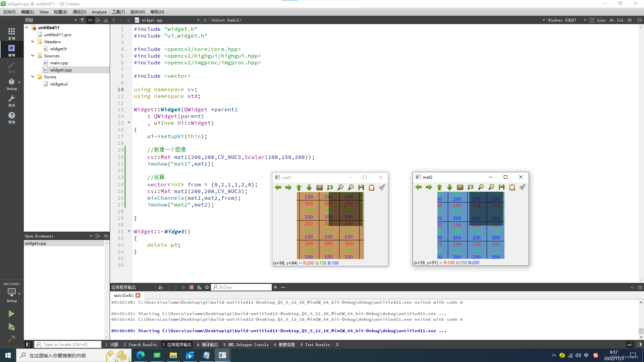Collapse the Sources folder in project tree
644x362 pixels.
(x=33, y=56)
